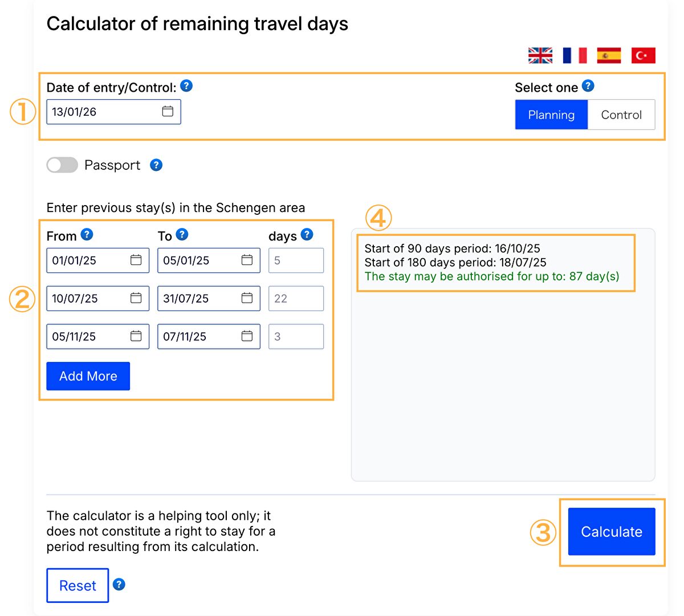
Task: Show help for the Passport option
Action: (x=156, y=165)
